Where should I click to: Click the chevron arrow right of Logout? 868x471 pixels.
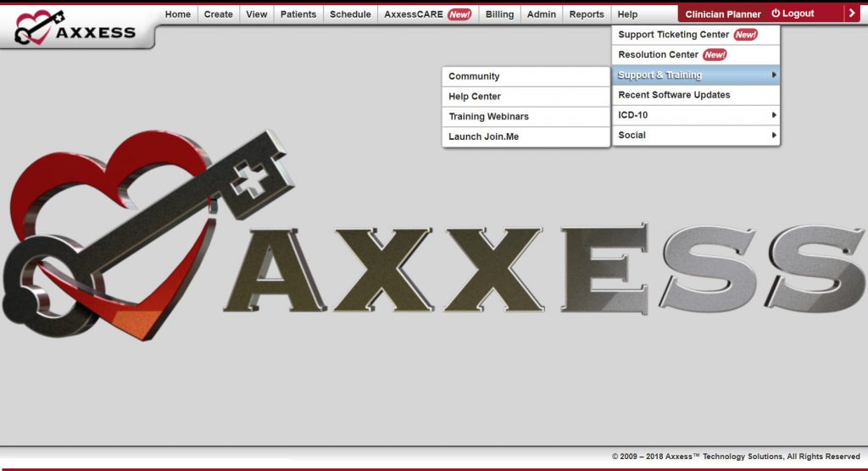(852, 14)
